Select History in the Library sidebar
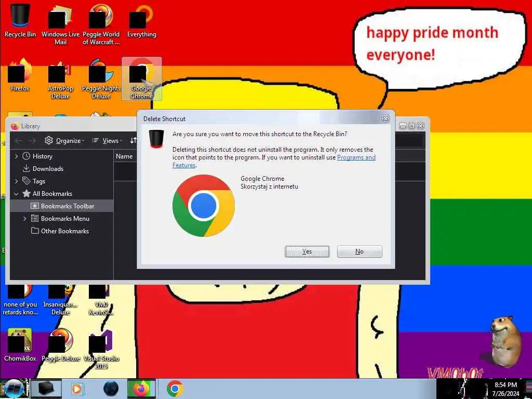The width and height of the screenshot is (532, 399). click(x=43, y=156)
